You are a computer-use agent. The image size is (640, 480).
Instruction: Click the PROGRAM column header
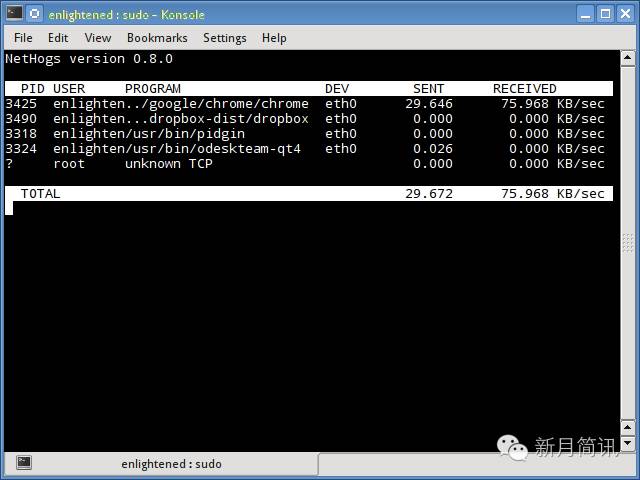point(153,89)
